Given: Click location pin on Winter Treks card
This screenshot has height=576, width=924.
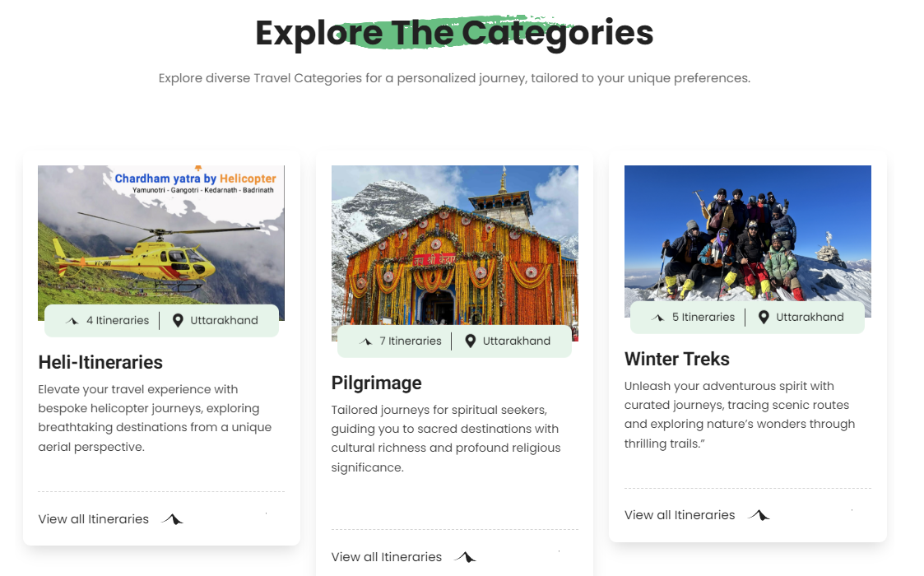Looking at the screenshot, I should click(x=764, y=318).
